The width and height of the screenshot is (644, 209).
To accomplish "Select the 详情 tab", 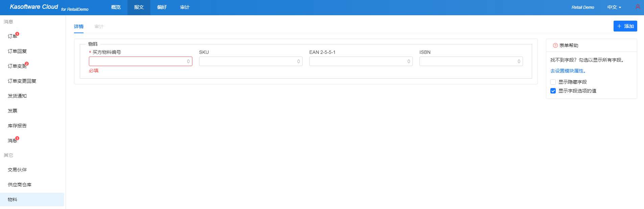I will click(x=79, y=26).
